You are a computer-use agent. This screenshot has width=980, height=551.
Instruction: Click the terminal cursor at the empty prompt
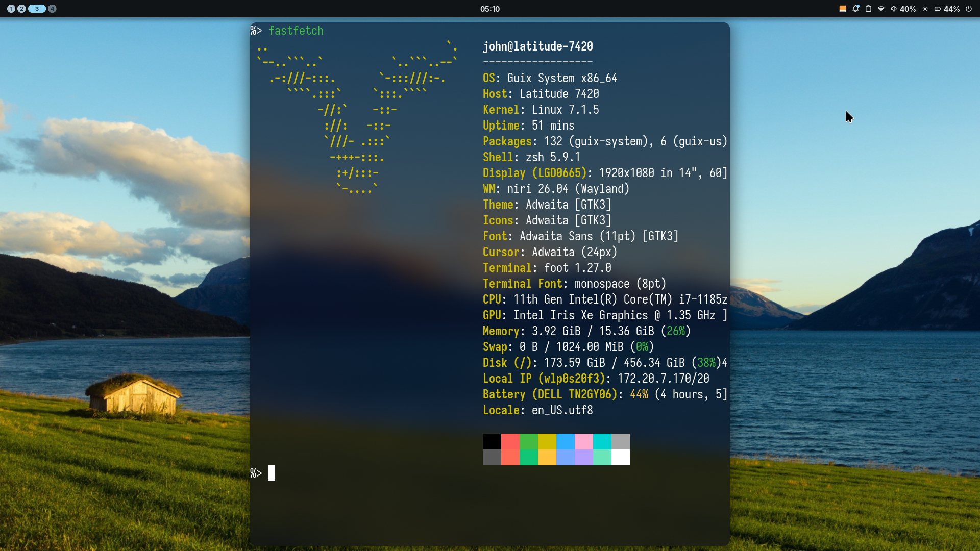point(272,473)
